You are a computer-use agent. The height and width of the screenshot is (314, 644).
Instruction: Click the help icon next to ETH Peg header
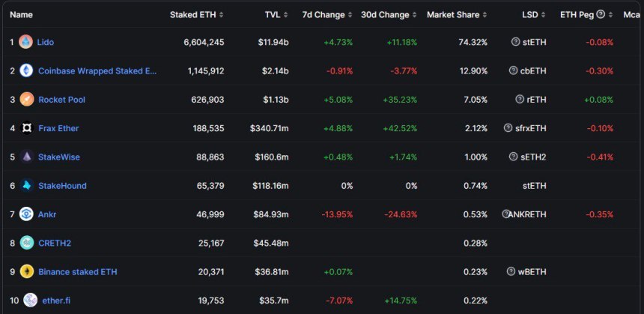601,14
